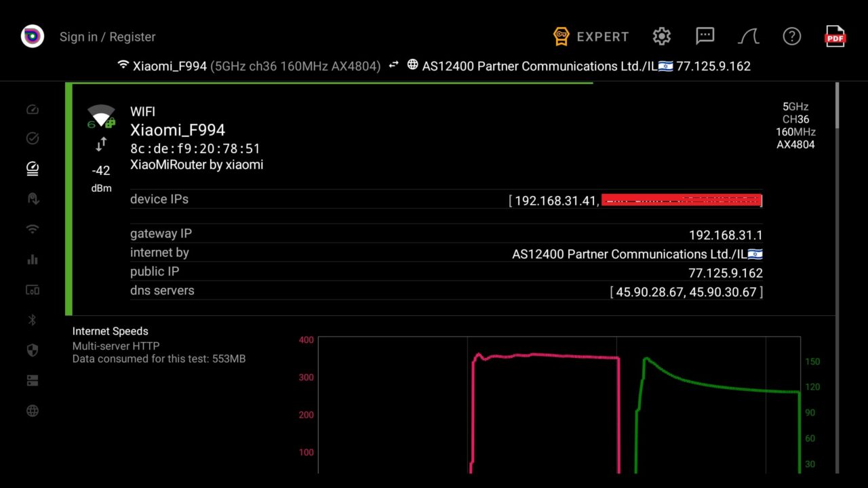Click the Xiaomi_F994 network name in header
Screen dimensions: 868x488
pyautogui.click(x=170, y=66)
